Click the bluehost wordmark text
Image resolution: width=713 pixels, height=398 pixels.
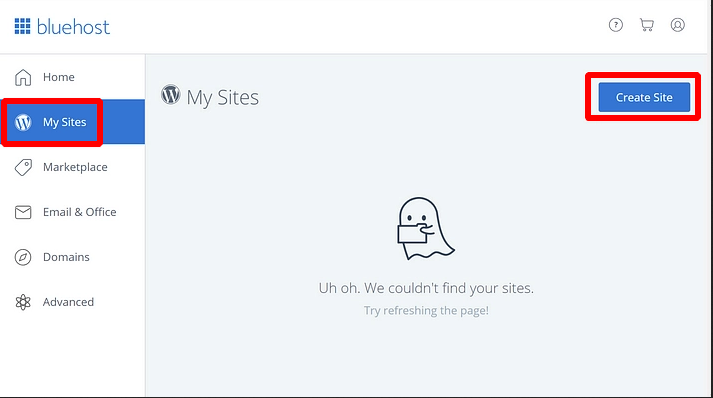(x=73, y=27)
